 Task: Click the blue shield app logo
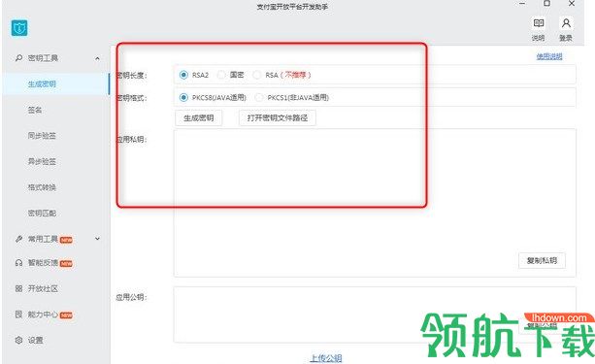(19, 28)
